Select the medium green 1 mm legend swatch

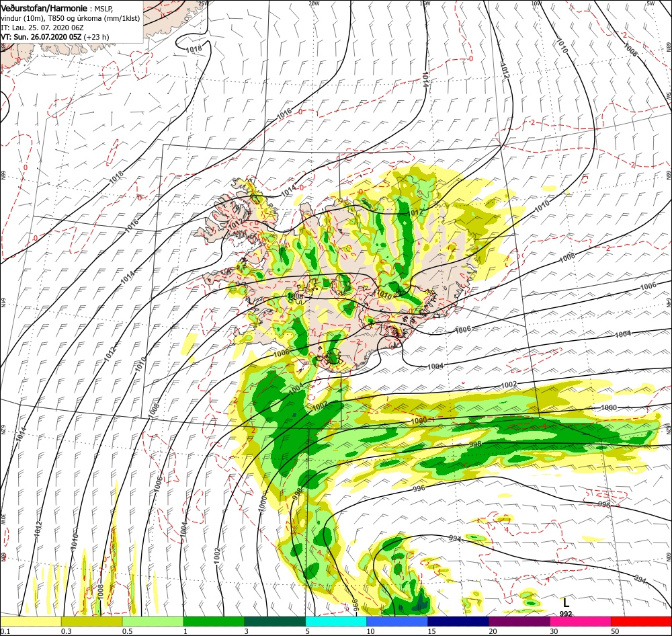click(x=214, y=622)
